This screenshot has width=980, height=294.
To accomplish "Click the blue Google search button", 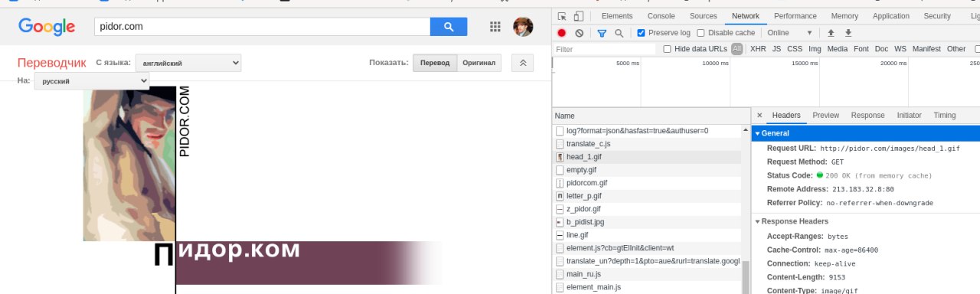I will (x=449, y=27).
